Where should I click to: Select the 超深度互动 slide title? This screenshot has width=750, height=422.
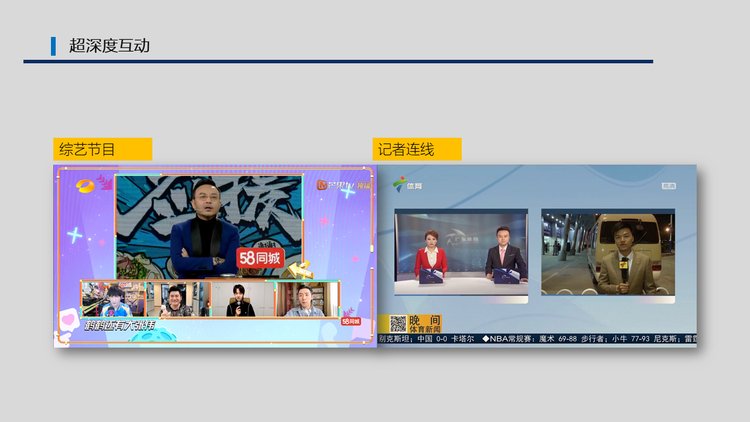109,45
